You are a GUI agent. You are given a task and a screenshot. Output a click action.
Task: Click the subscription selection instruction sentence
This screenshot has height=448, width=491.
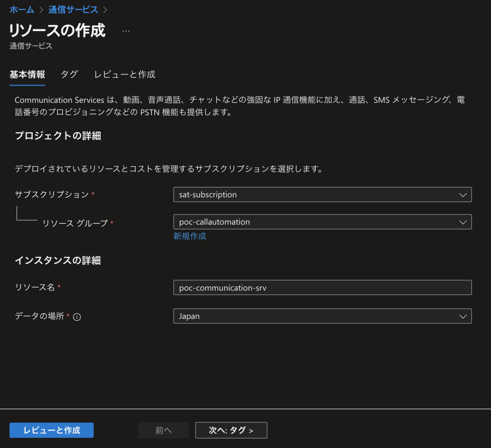coord(169,169)
